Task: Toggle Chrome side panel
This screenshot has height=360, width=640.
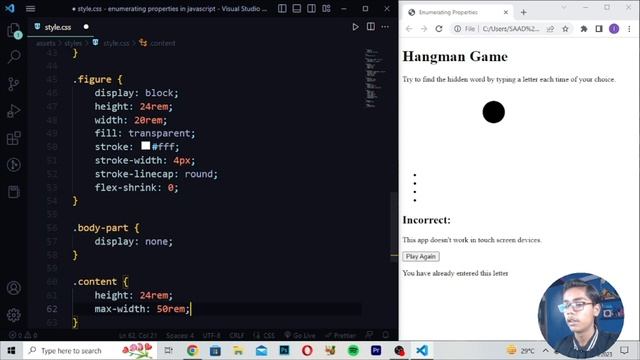Action: (x=599, y=29)
